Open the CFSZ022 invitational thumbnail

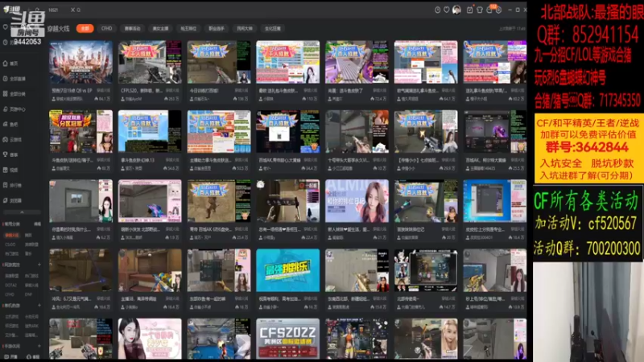[x=287, y=339]
